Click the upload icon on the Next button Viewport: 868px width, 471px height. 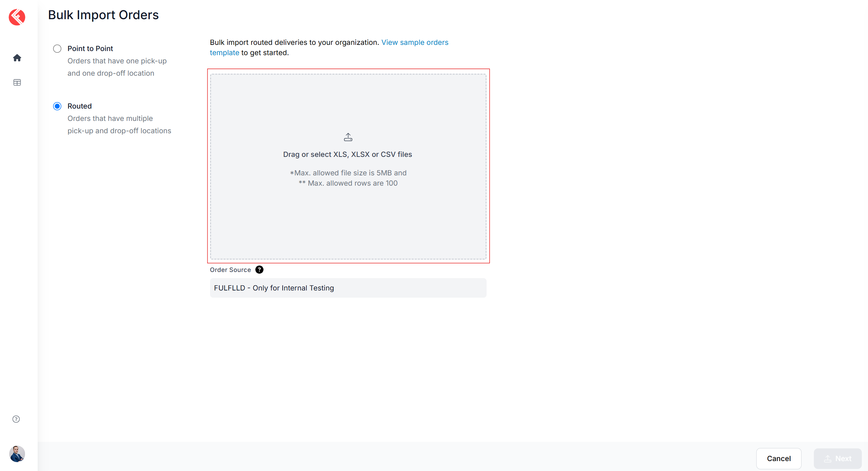click(828, 459)
